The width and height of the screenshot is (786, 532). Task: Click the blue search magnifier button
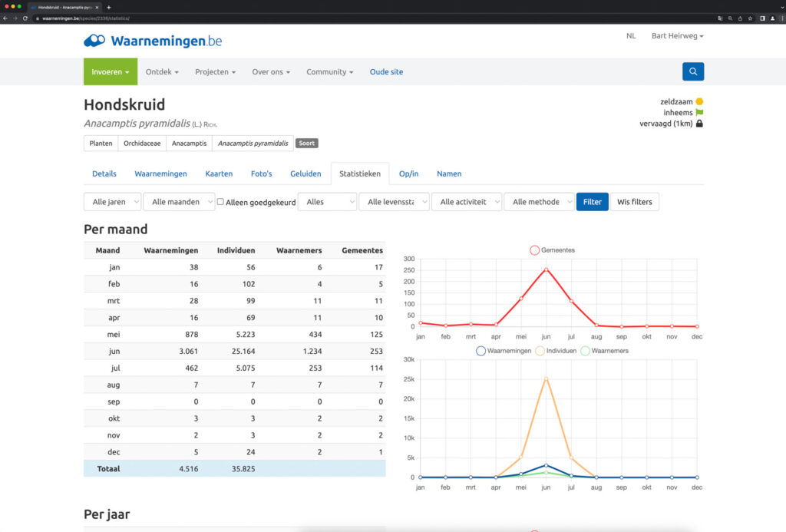pos(693,71)
